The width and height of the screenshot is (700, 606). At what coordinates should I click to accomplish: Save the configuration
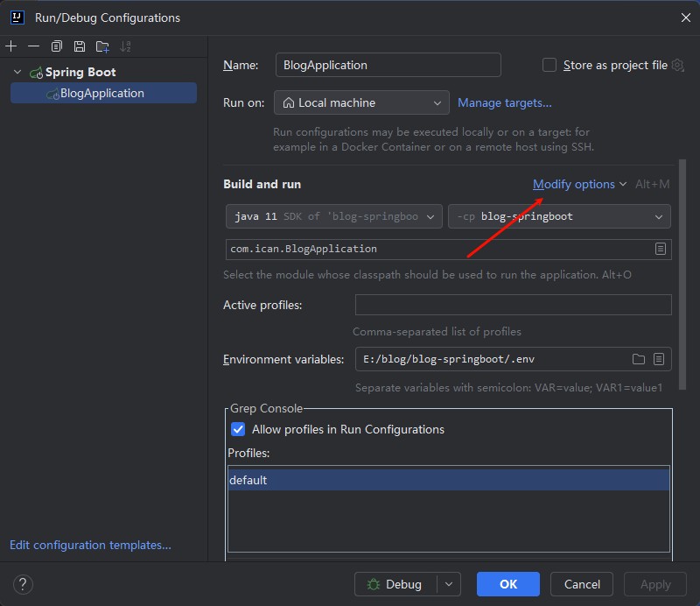click(x=80, y=46)
